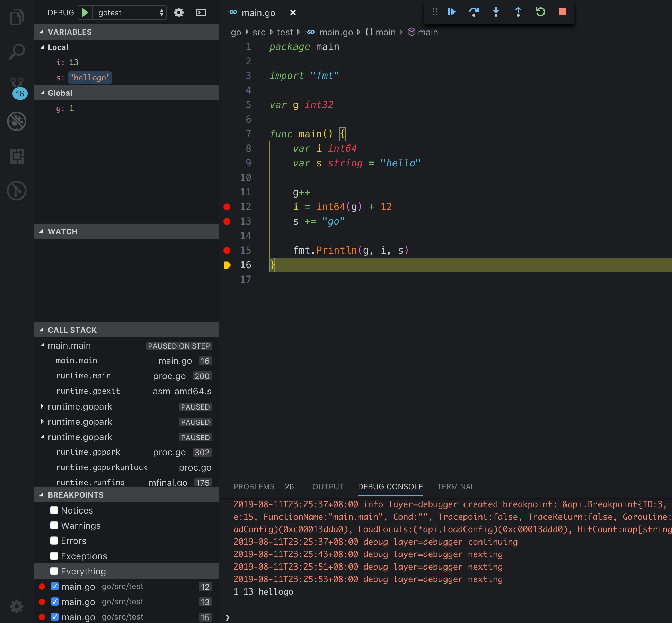Open the Debug Console via terminal icon
The width and height of the screenshot is (672, 623).
click(x=201, y=12)
